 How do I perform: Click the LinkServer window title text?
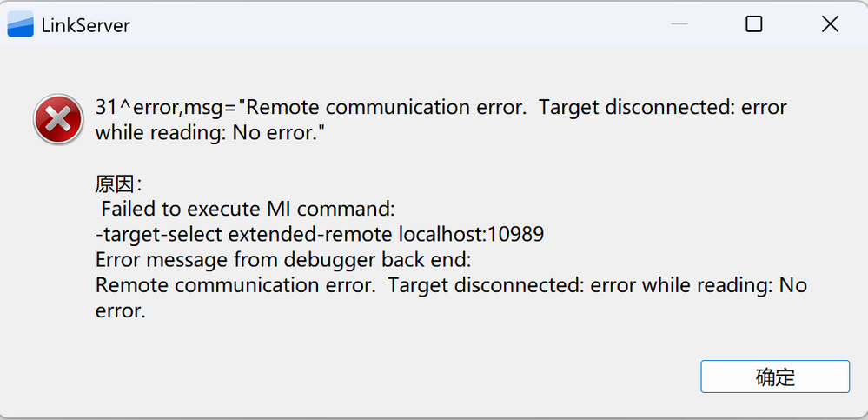coord(86,25)
